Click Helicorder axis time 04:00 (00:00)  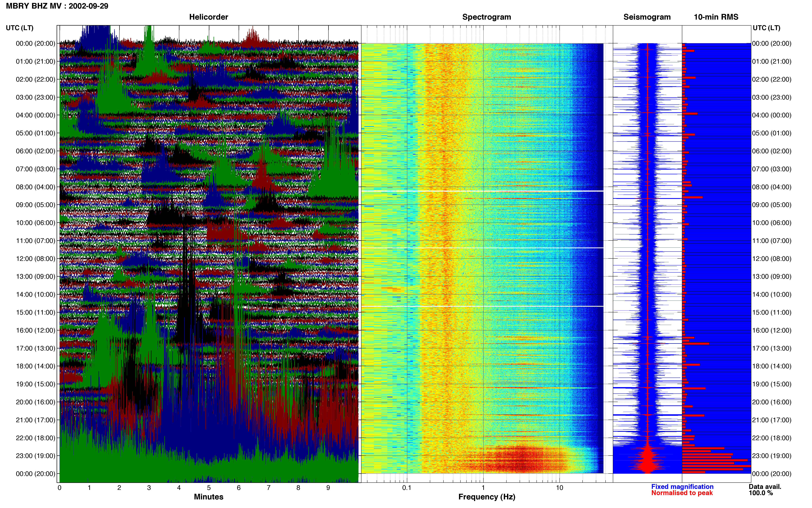tap(36, 115)
